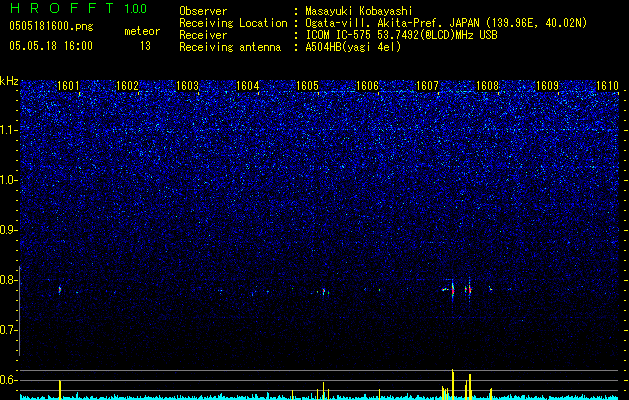The width and height of the screenshot is (629, 400).
Task: Click observer name Masayuki Kobayashi
Action: [x=359, y=11]
